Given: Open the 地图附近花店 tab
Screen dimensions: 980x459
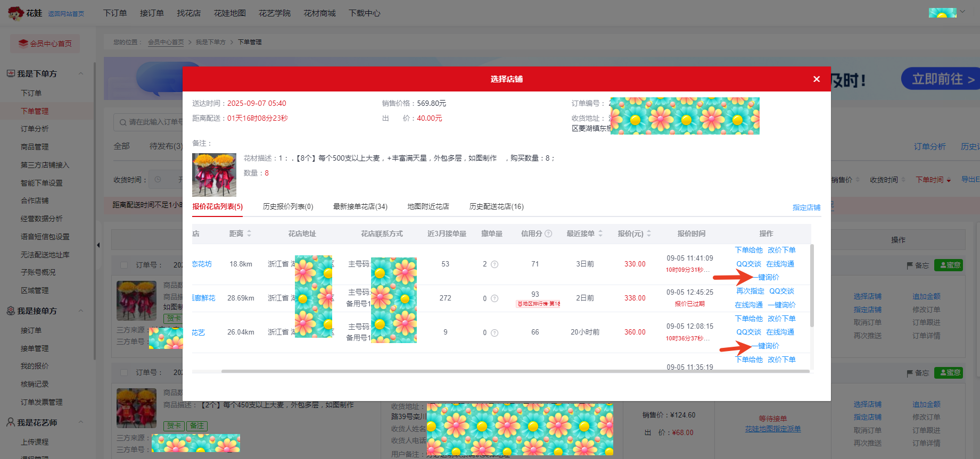Looking at the screenshot, I should (x=428, y=206).
